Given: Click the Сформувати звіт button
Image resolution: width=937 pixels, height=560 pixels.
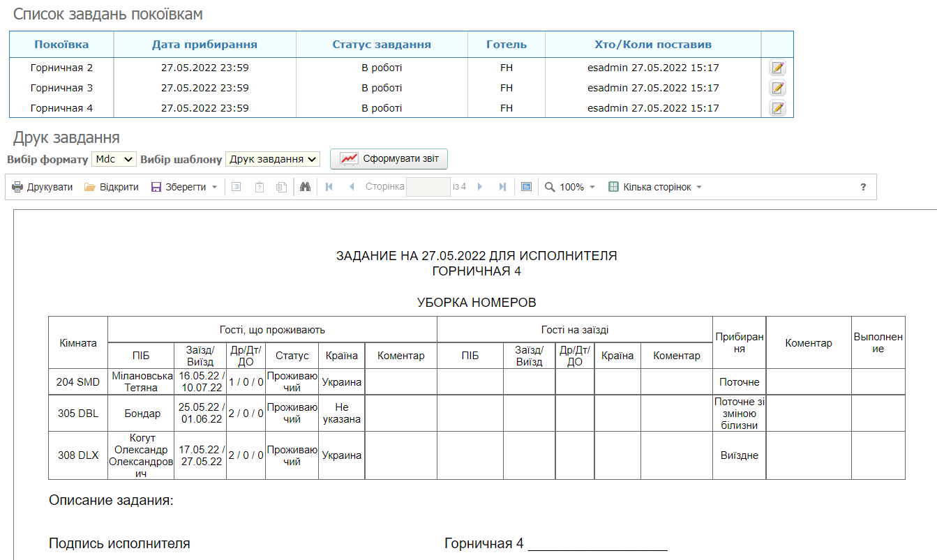Looking at the screenshot, I should [389, 159].
